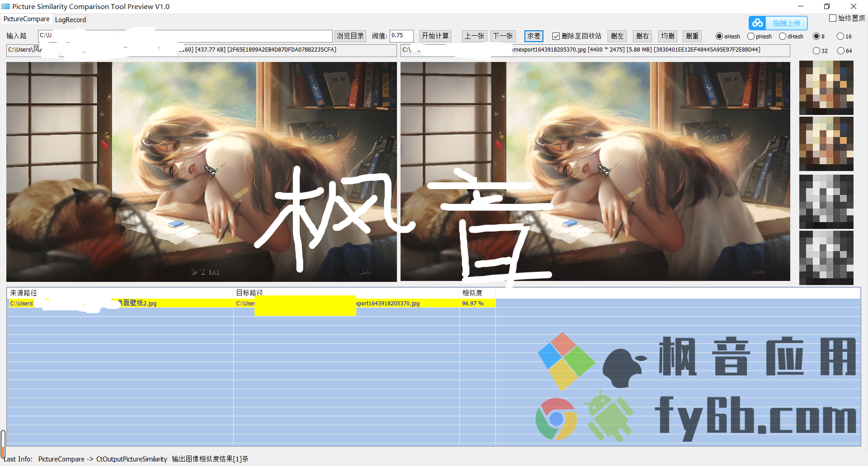Select the target path cell ending 205370.jpg
Screen dimensions: 868x466
click(x=346, y=303)
